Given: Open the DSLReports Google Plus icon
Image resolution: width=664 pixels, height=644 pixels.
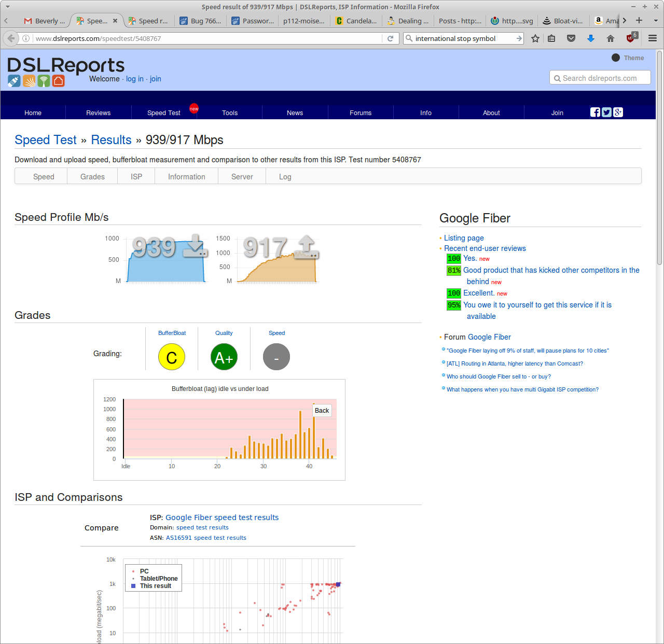Looking at the screenshot, I should (x=618, y=112).
